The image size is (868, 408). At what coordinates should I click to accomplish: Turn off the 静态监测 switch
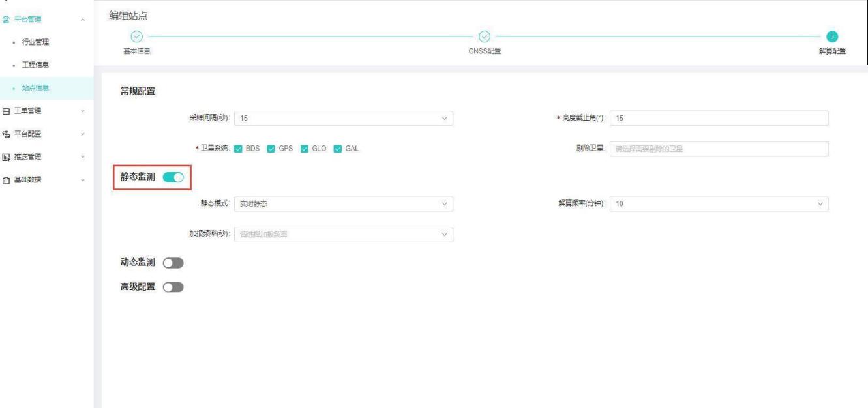(x=173, y=177)
